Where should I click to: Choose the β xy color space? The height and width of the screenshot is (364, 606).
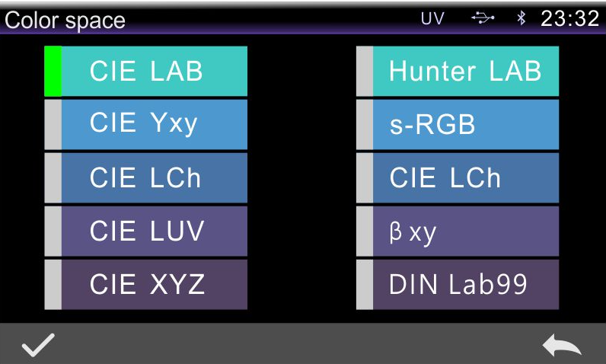point(465,231)
